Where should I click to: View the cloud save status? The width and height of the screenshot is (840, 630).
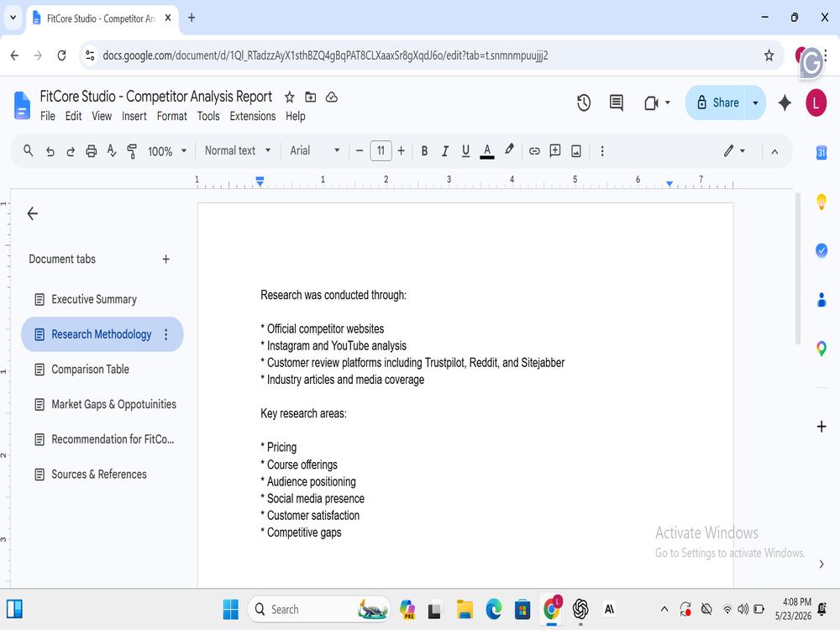(332, 97)
